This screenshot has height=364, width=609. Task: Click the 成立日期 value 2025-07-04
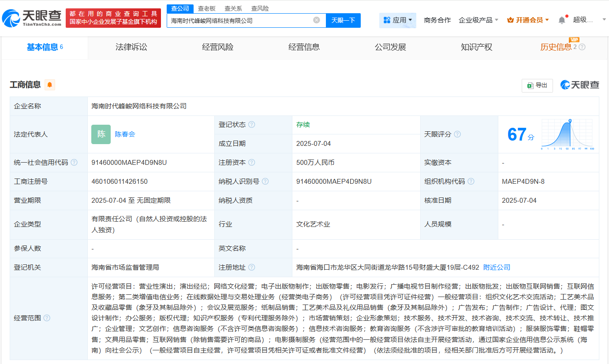(314, 144)
